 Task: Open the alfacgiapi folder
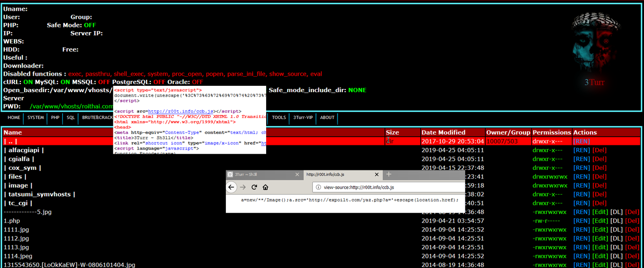tap(24, 150)
